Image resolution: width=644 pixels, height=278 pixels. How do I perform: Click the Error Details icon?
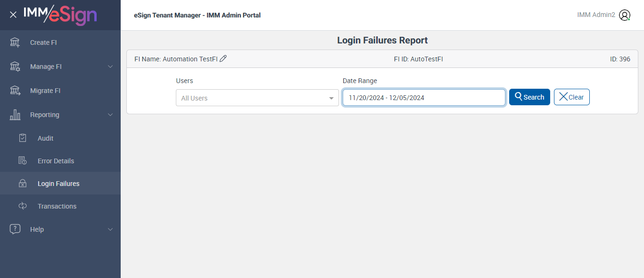click(23, 161)
